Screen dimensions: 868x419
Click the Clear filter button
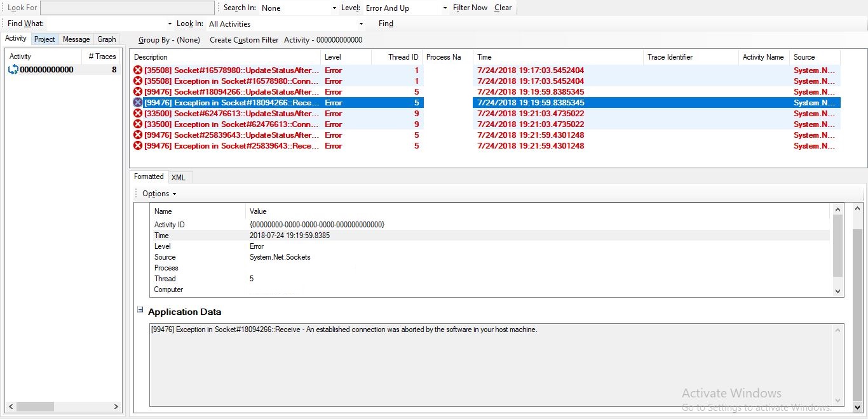tap(503, 8)
